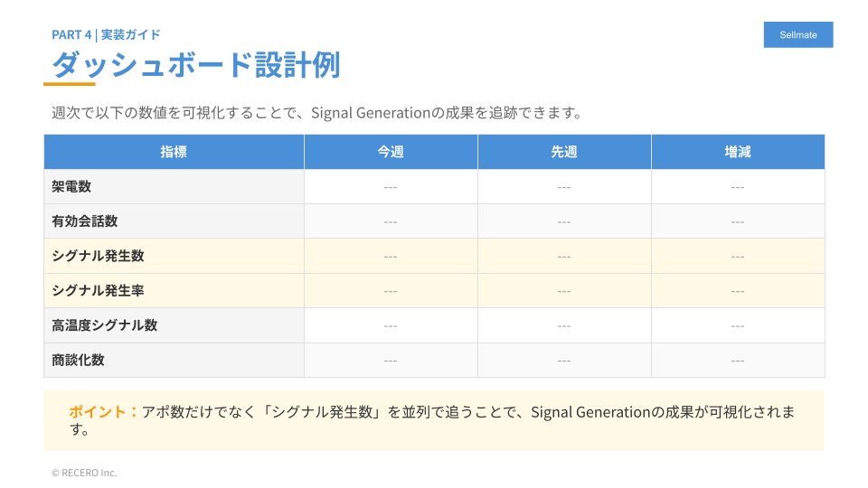868x488 pixels.
Task: Click the 増減 column header
Action: 738,152
